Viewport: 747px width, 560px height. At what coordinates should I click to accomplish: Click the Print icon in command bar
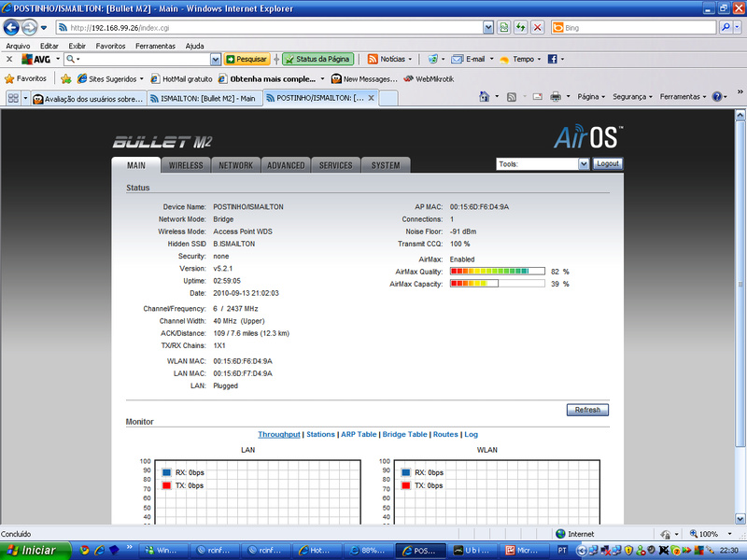click(556, 97)
